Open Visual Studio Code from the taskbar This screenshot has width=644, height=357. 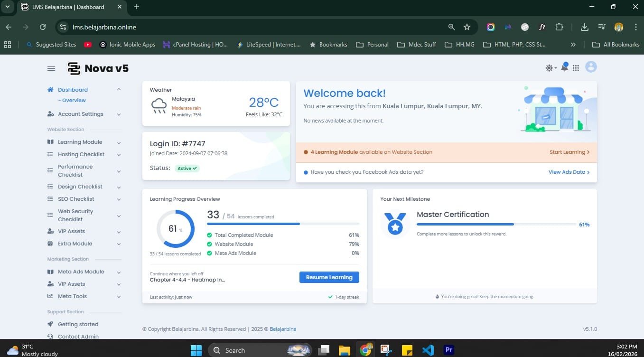tap(428, 350)
